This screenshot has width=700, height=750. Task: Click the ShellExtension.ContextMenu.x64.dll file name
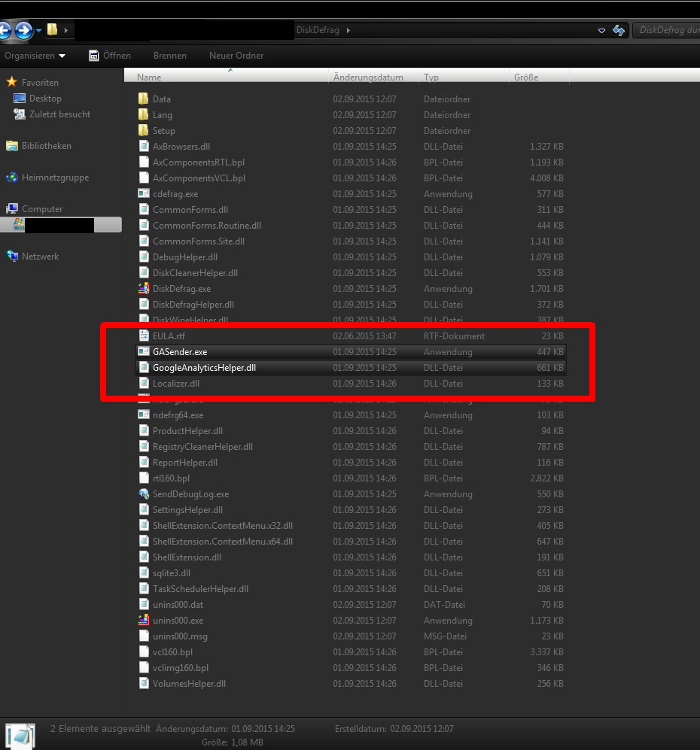click(x=223, y=541)
